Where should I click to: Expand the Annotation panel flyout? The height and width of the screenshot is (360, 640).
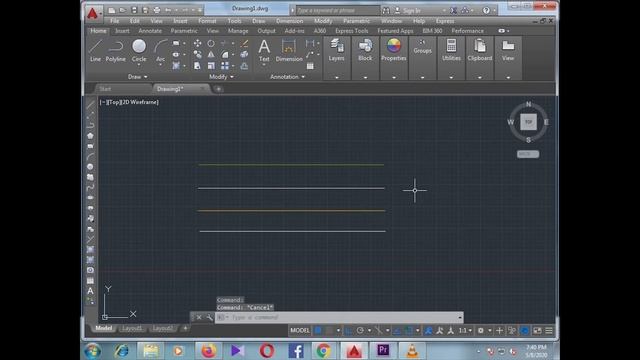coord(287,77)
